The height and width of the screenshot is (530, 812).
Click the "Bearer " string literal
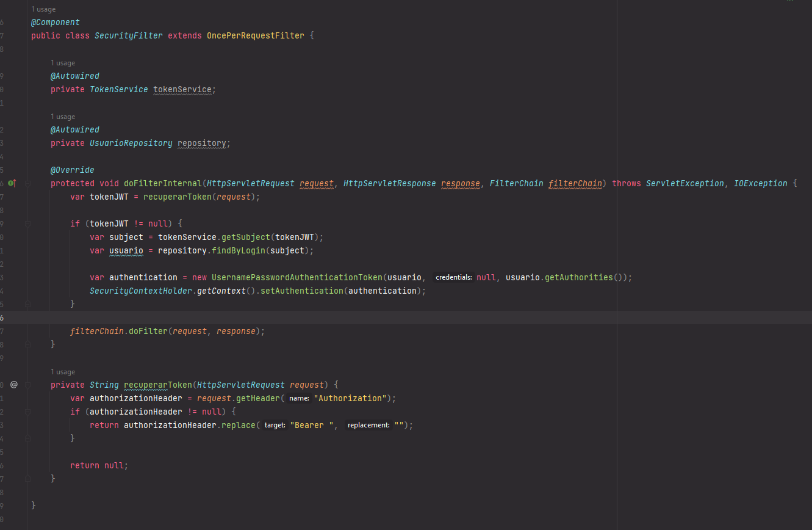click(312, 425)
